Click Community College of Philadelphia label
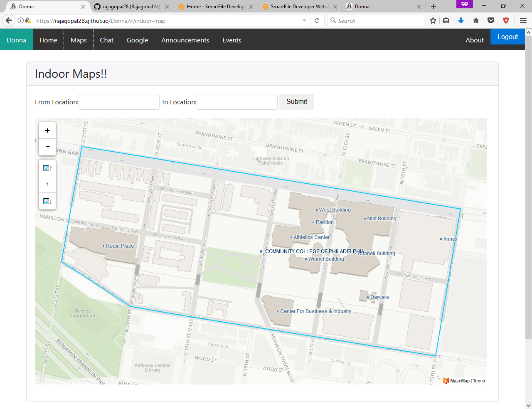This screenshot has height=409, width=532. 315,251
